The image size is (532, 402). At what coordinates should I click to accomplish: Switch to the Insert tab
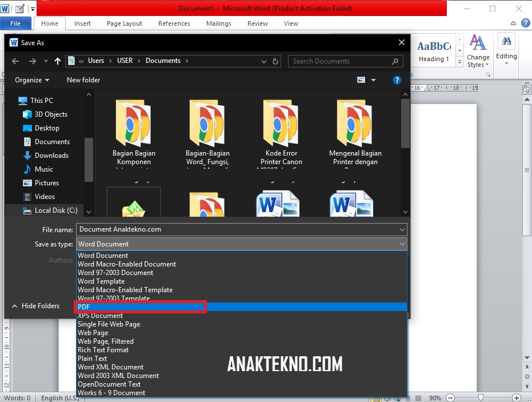(82, 23)
